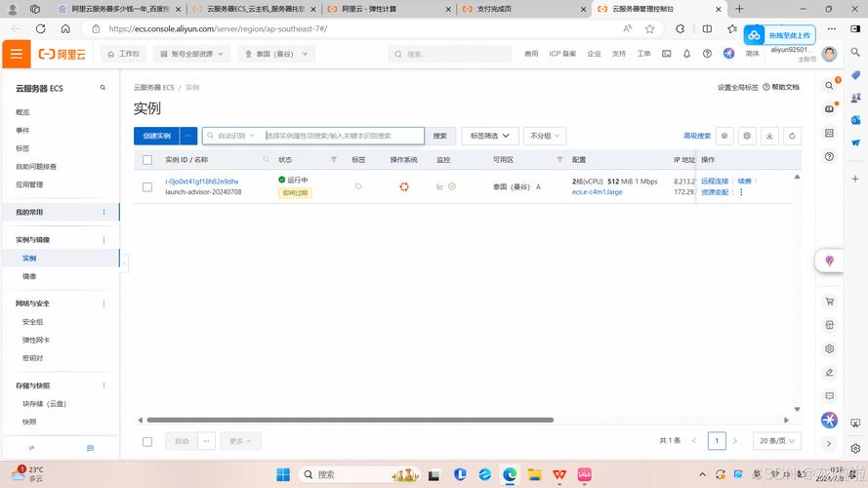
Task: Open 事件 in the ECS sidebar
Action: click(22, 130)
